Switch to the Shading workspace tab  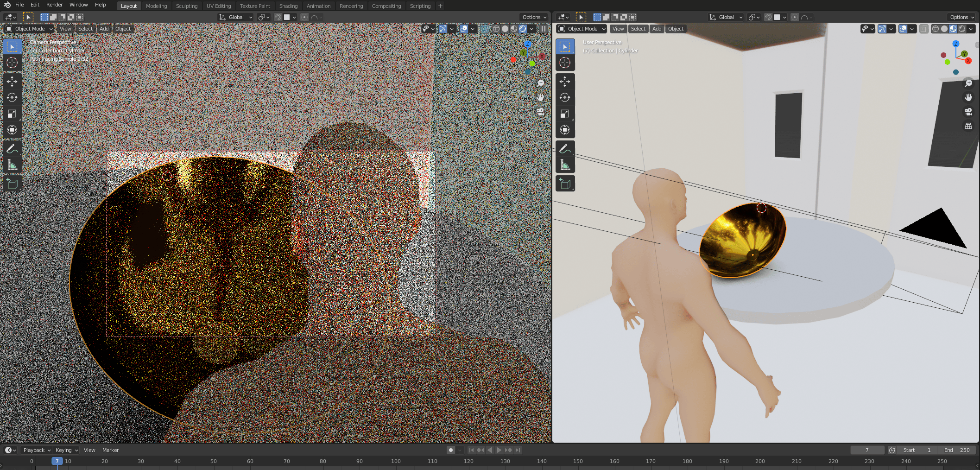coord(288,6)
